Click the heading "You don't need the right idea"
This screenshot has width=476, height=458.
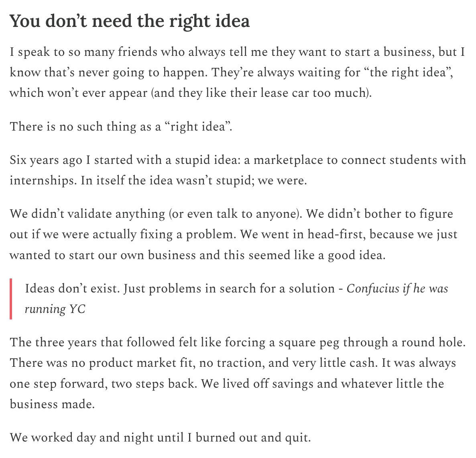click(130, 21)
